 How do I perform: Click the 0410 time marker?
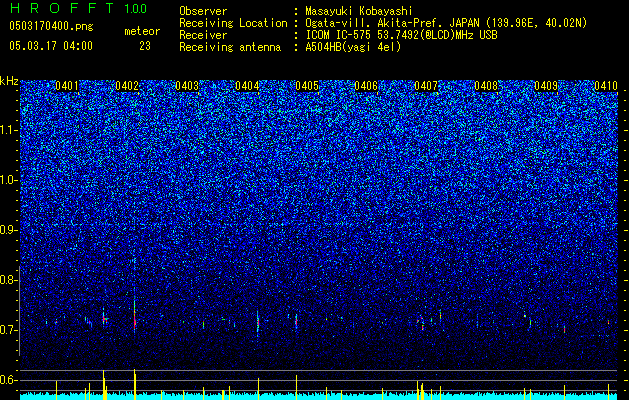point(606,86)
